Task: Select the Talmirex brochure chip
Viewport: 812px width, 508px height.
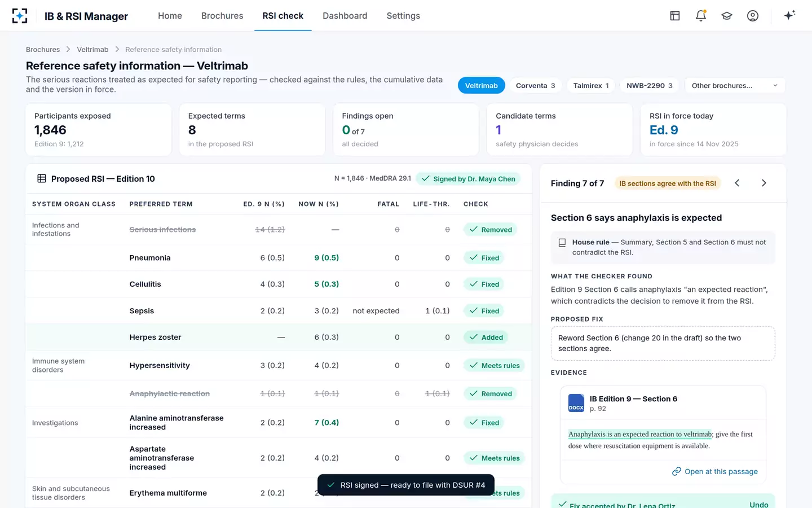Action: tap(591, 86)
